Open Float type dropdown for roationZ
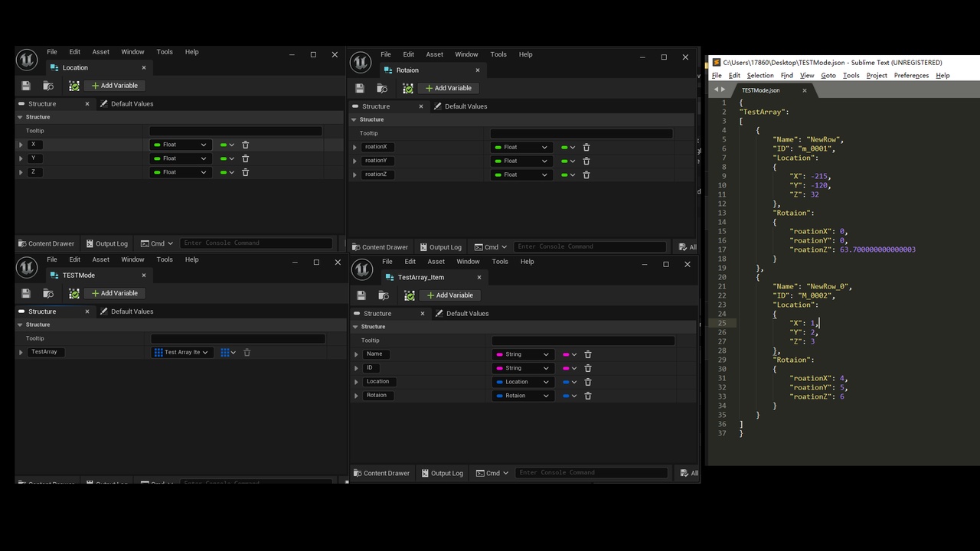Screen dimensions: 980x551 click(521, 174)
